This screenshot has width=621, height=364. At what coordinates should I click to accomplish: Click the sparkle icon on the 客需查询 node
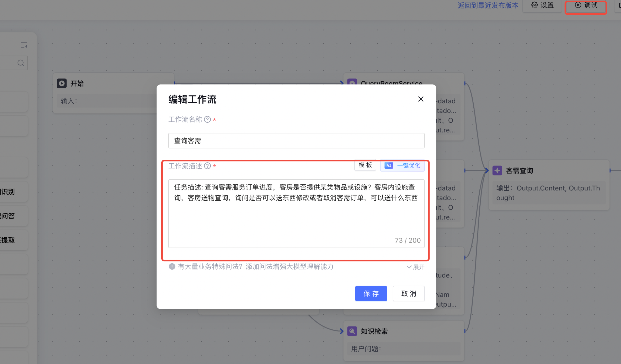pos(497,170)
